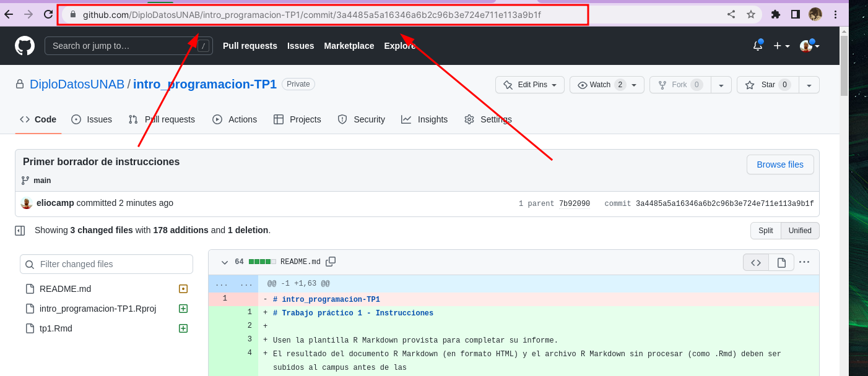Select the repository Pull requests tab
This screenshot has width=868, height=376.
pyautogui.click(x=162, y=119)
